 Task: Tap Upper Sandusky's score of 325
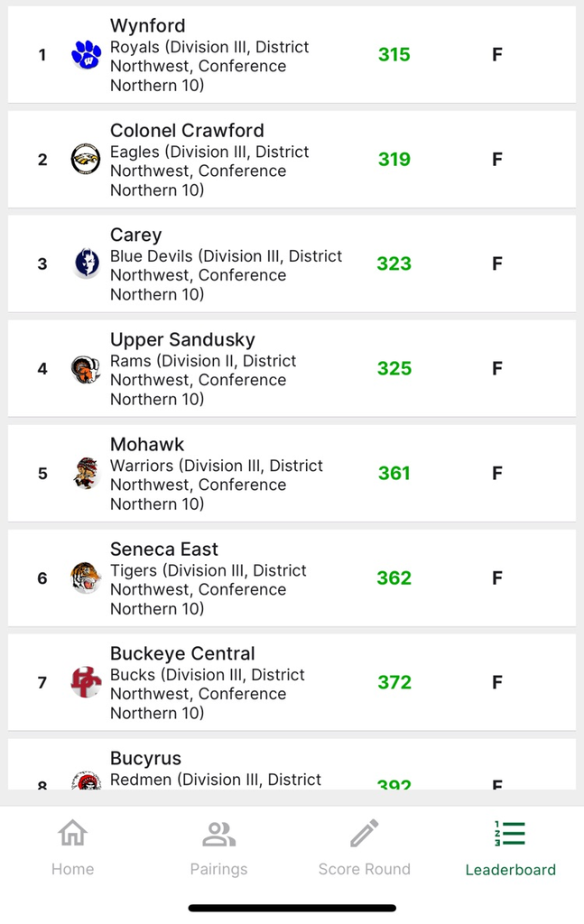pyautogui.click(x=394, y=368)
